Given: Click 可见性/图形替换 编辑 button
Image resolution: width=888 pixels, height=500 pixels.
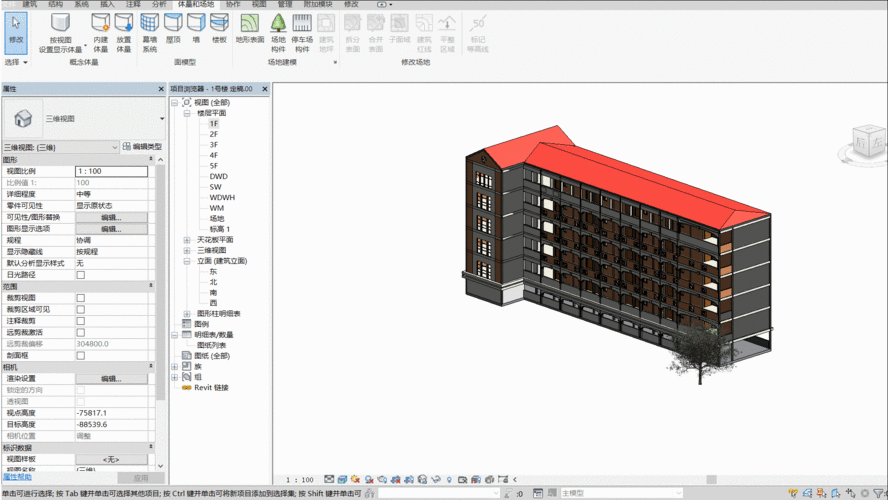Looking at the screenshot, I should click(x=111, y=217).
